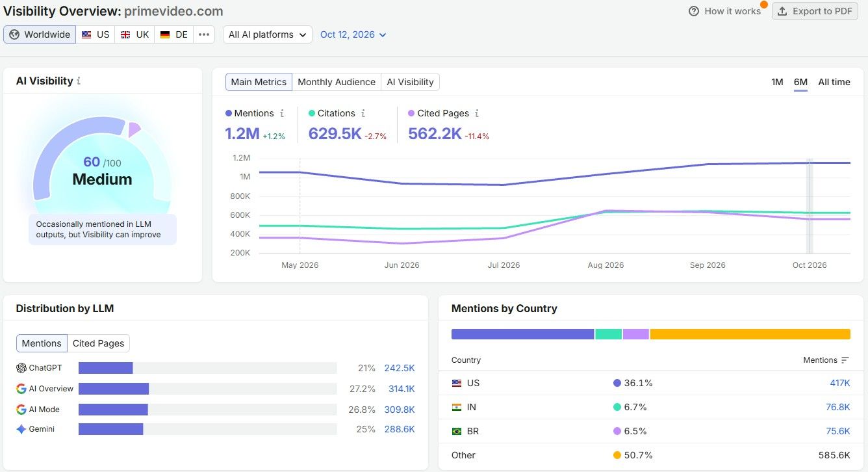The width and height of the screenshot is (868, 472).
Task: Click the AI Mode 26.8% distribution bar
Action: point(113,410)
